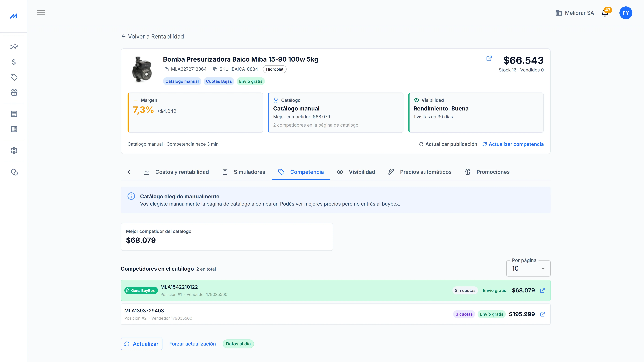Screen dimensions: 644x362
Task: Open the analytics sparkline sidebar icon
Action: (x=14, y=47)
